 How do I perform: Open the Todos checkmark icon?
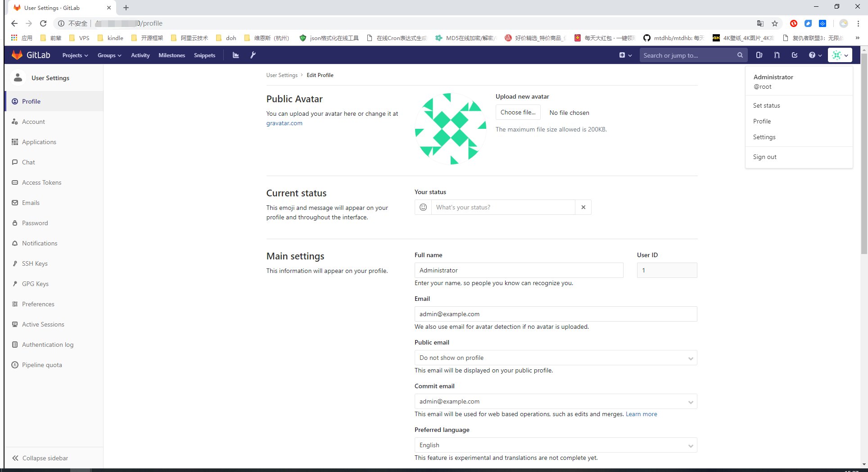click(795, 55)
